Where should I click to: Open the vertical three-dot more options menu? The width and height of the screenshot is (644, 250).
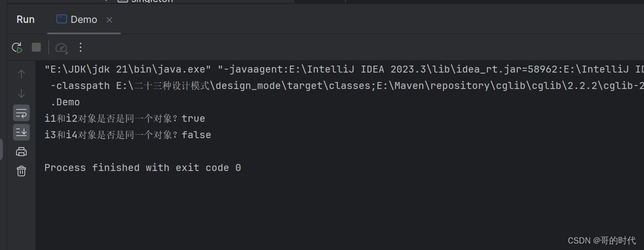coord(81,47)
